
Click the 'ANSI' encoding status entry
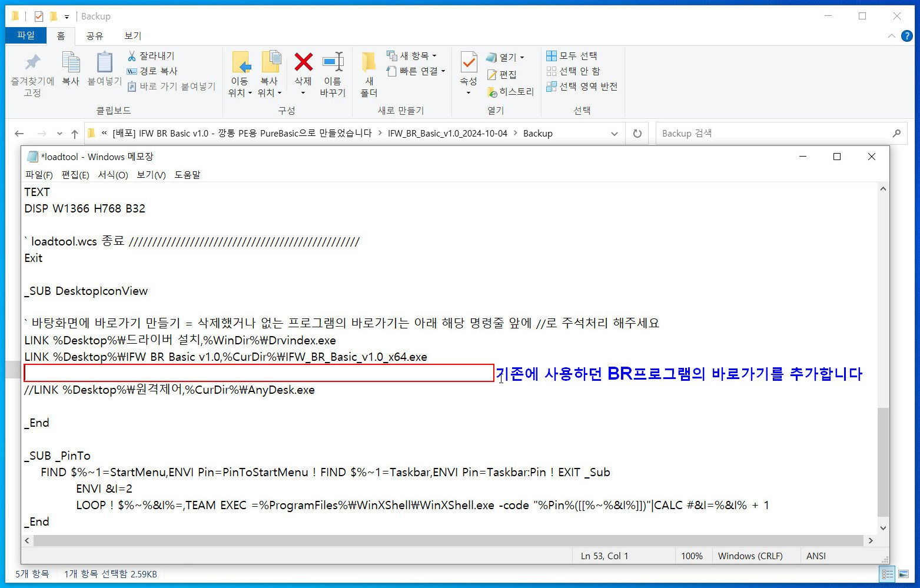[x=816, y=556]
